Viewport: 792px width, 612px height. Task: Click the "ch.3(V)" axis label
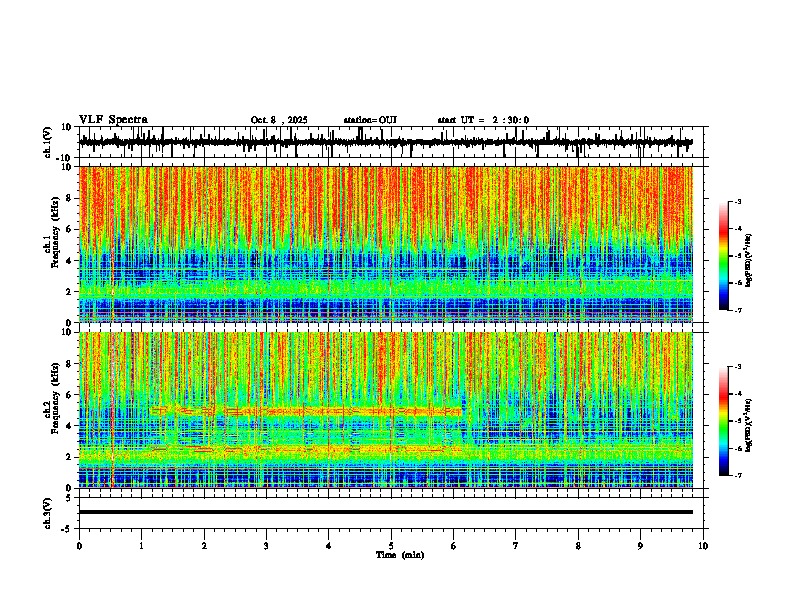coord(48,514)
